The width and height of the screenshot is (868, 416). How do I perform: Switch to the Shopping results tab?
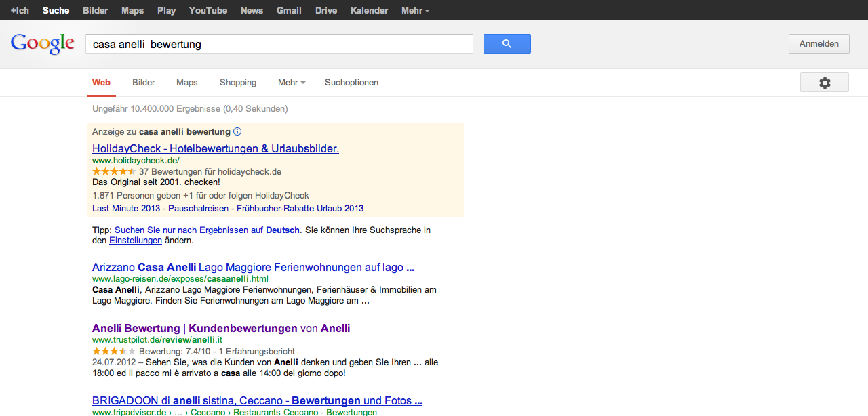(x=238, y=83)
